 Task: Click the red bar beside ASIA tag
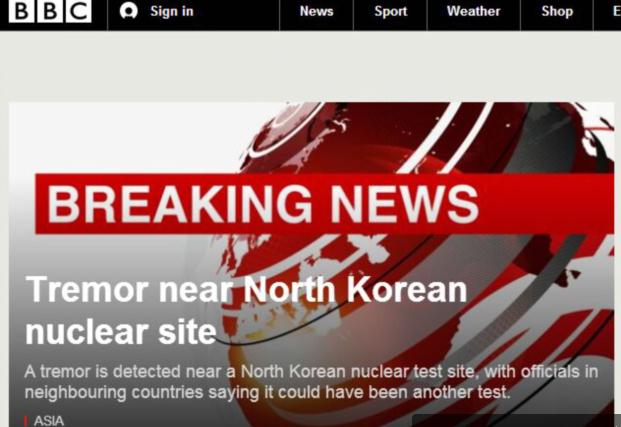coord(26,421)
